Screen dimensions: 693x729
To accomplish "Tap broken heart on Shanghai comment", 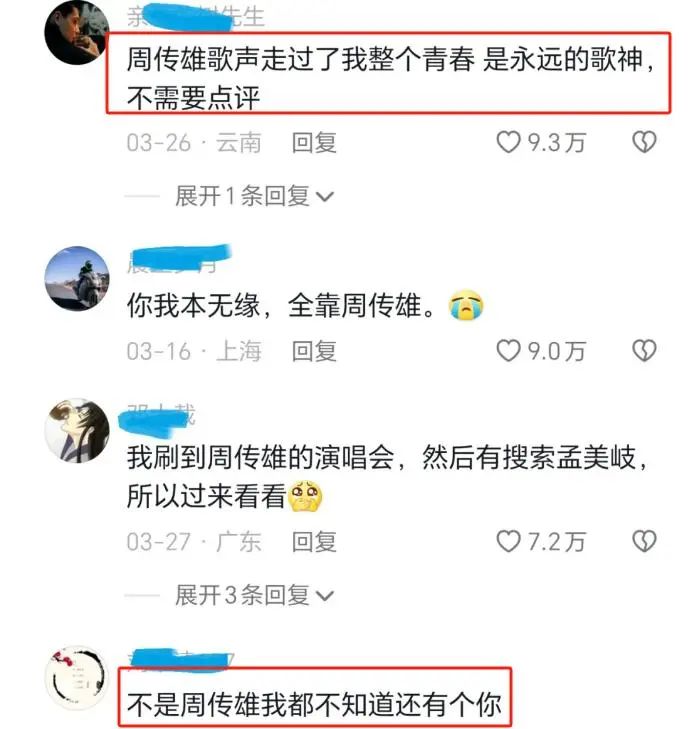I will tap(645, 351).
